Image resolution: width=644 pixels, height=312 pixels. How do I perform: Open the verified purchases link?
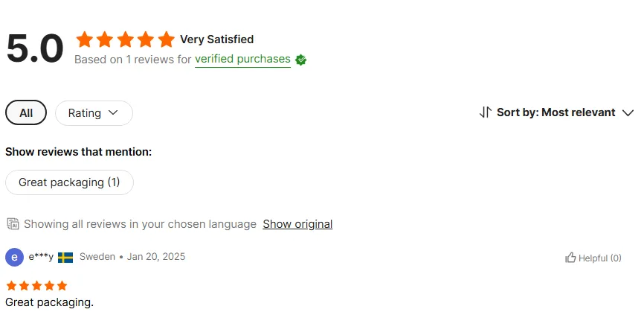[x=242, y=59]
